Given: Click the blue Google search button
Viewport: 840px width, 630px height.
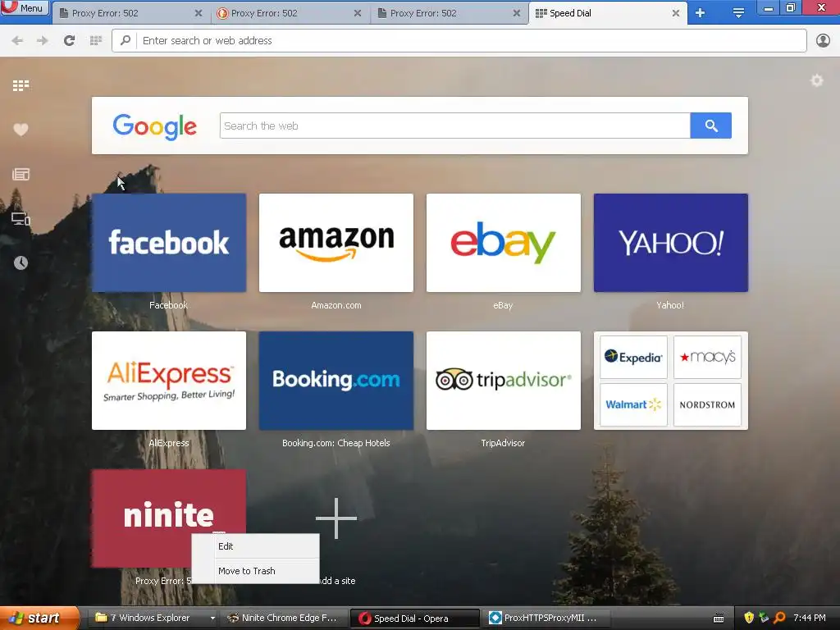Looking at the screenshot, I should click(x=711, y=126).
